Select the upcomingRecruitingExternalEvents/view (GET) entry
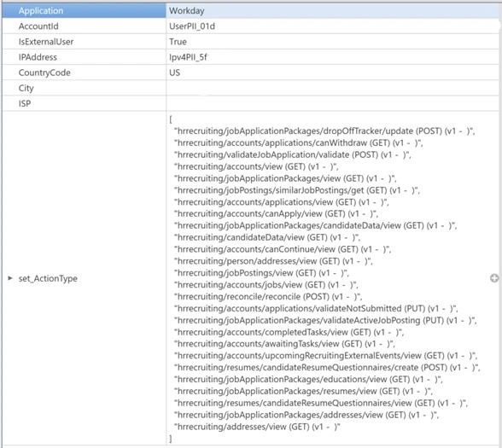 (x=326, y=356)
